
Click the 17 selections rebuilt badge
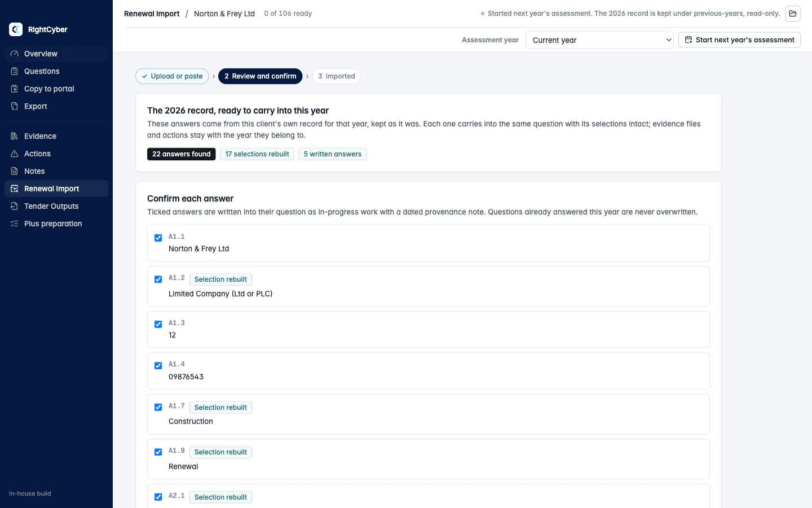click(257, 154)
